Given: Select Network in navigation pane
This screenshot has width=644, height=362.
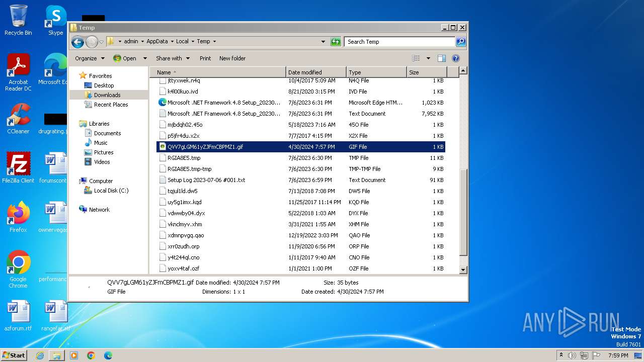Looking at the screenshot, I should tap(99, 210).
